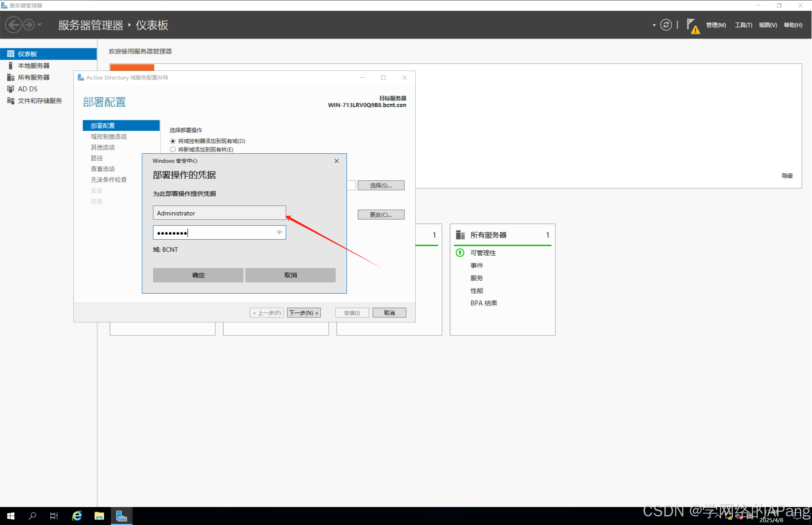812x525 pixels.
Task: Select 本地服务器 in sidebar
Action: (x=33, y=65)
